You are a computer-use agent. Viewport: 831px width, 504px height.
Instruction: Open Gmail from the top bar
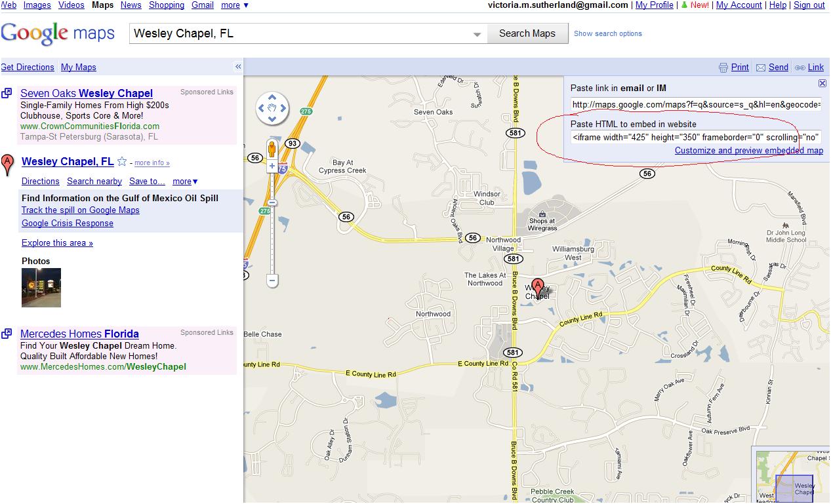[203, 5]
